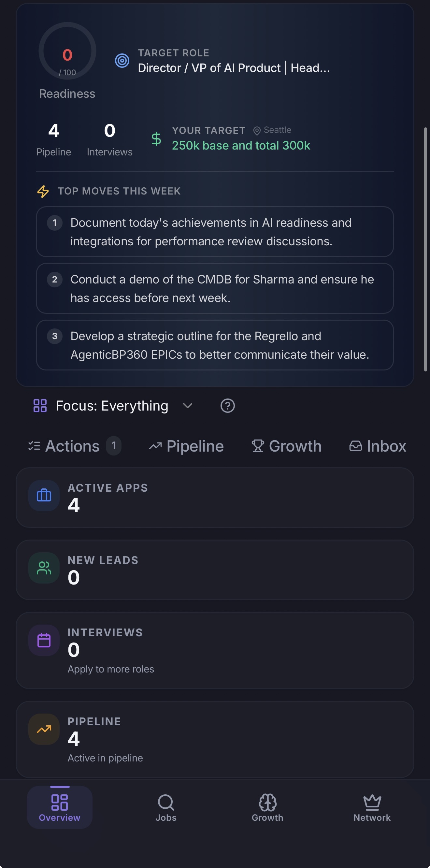
Task: Click the dollar icon next to YOUR TARGET
Action: coord(156,139)
